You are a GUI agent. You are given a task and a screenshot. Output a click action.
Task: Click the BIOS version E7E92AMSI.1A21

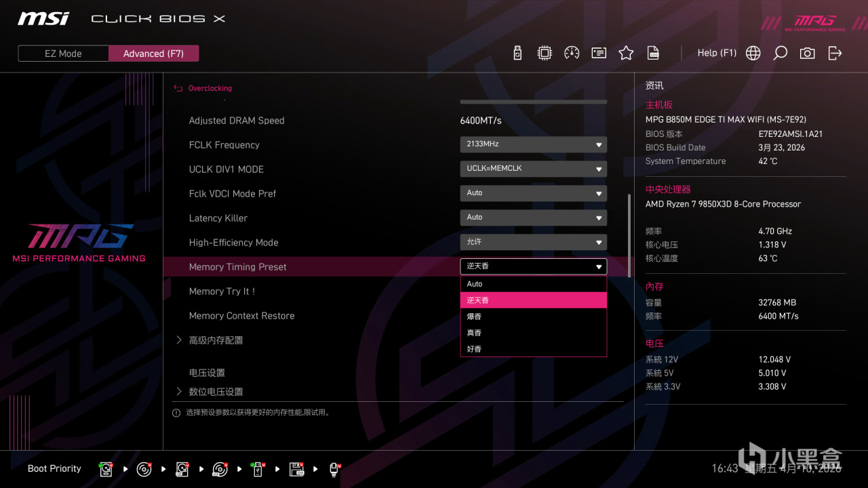[791, 134]
